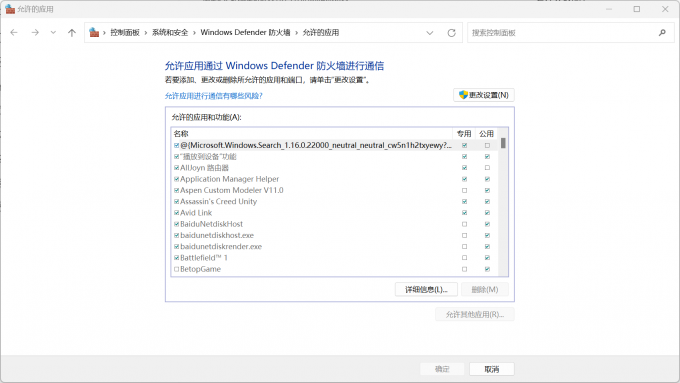680x383 pixels.
Task: Toggle 公用 checkbox for AllJoyn 路由器
Action: (x=487, y=168)
